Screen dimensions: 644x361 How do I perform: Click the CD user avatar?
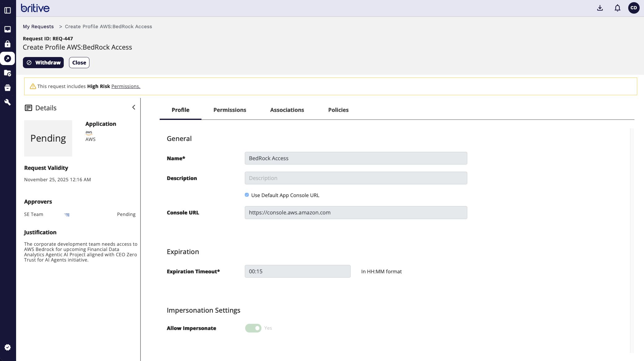point(633,8)
